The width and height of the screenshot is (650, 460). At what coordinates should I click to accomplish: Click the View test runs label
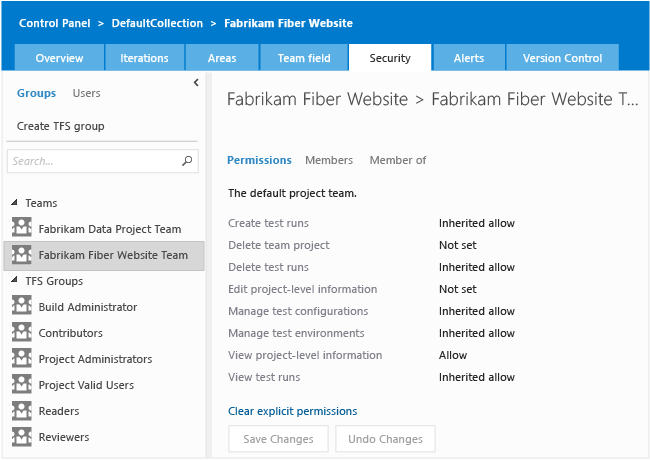tap(264, 377)
